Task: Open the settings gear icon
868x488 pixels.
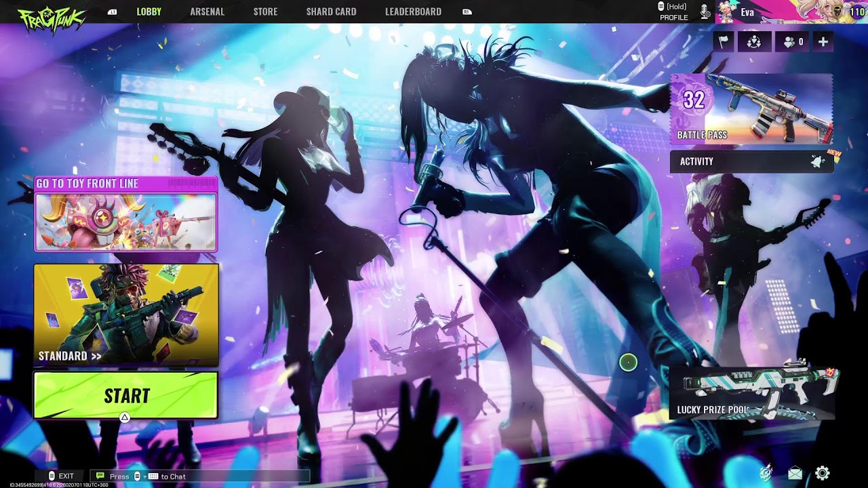Action: [823, 473]
